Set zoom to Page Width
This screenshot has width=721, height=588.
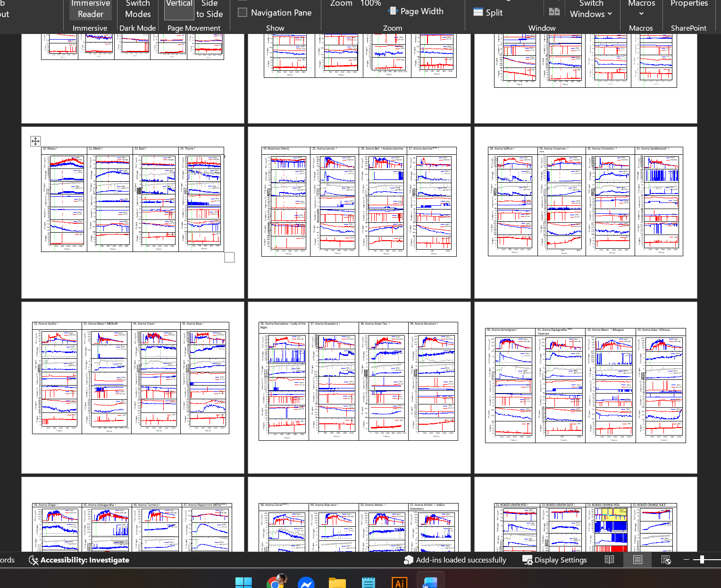click(416, 11)
